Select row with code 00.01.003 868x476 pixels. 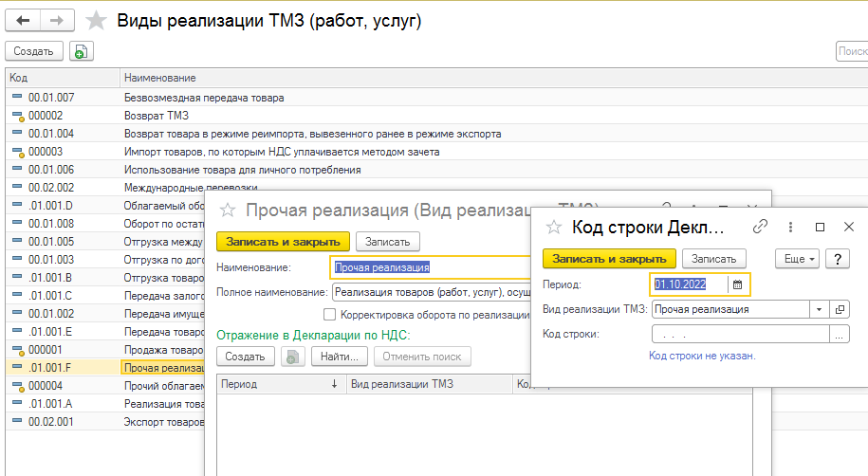(x=105, y=260)
